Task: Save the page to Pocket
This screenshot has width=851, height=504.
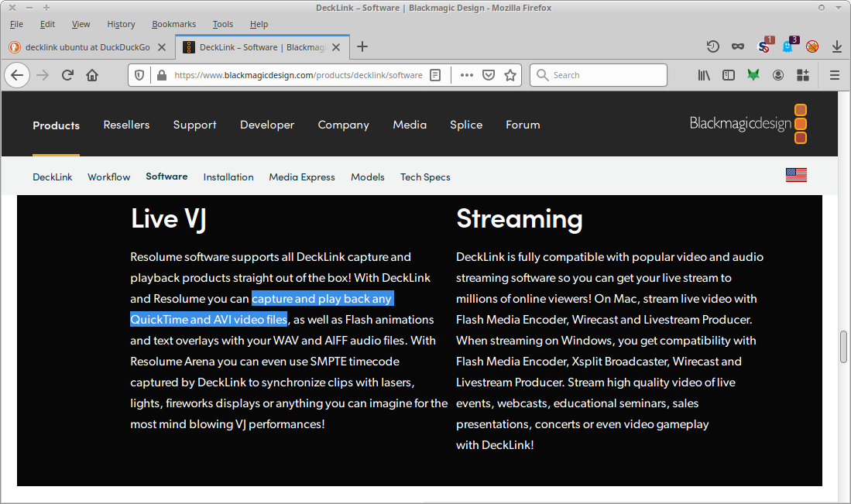Action: coord(489,75)
